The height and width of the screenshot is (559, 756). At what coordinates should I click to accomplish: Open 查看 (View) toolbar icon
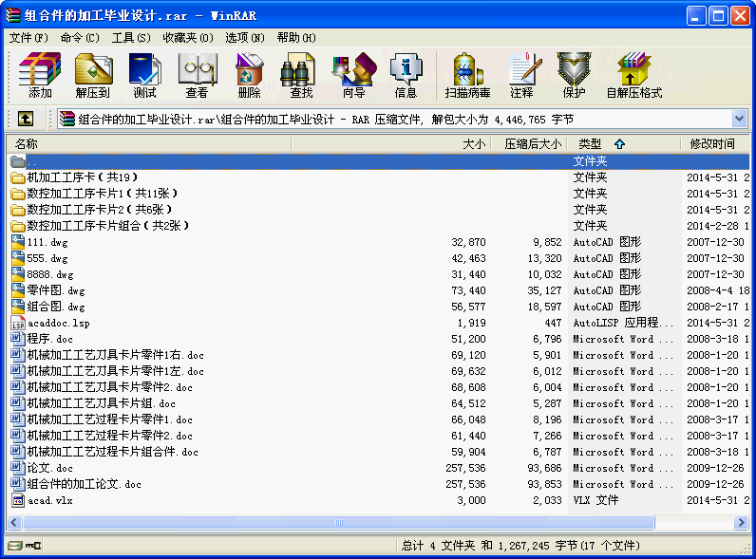coord(197,75)
